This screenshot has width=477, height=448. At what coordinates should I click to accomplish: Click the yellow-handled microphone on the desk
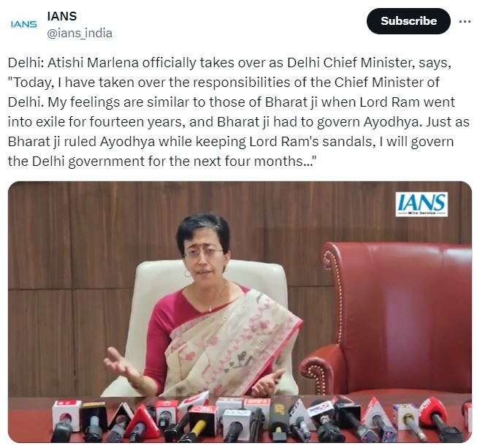coord(199,423)
